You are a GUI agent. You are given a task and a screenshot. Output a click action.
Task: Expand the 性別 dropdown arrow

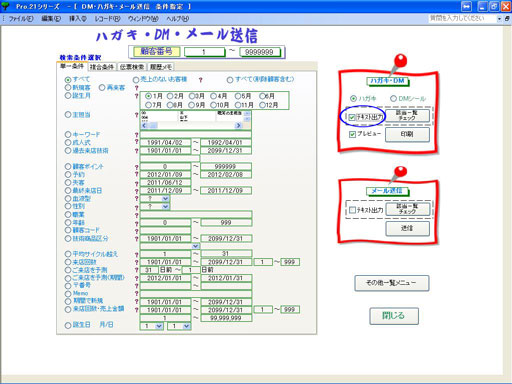166,207
